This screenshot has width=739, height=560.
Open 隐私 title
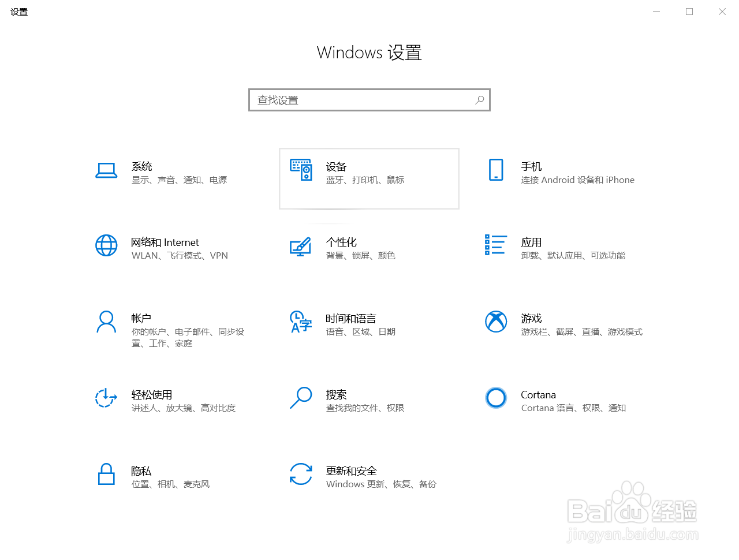141,471
